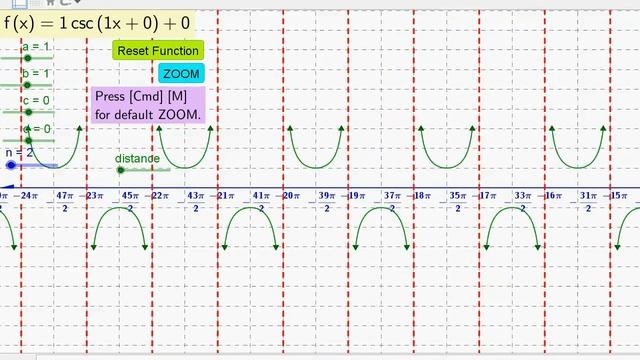The height and width of the screenshot is (360, 640).
Task: Click the 43π/2 axis label
Action: [192, 202]
